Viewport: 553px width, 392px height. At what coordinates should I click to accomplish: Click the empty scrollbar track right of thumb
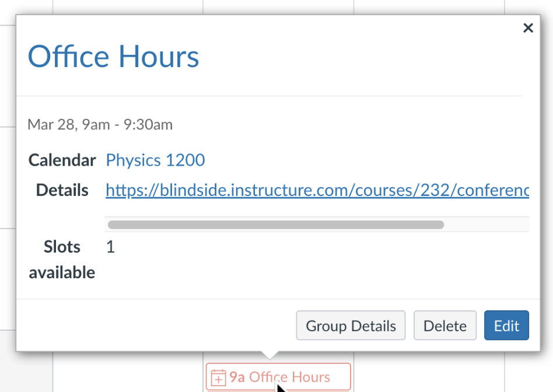click(x=487, y=225)
